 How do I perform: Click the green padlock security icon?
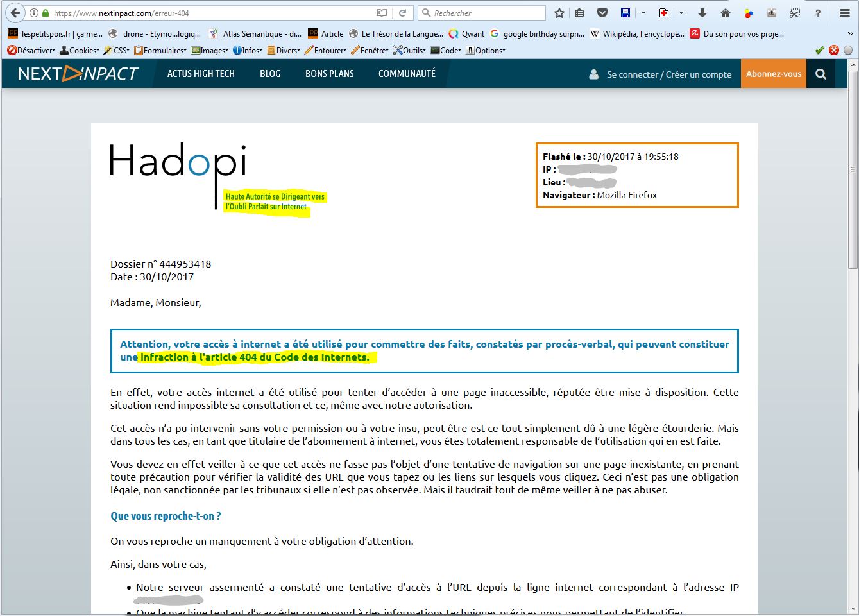(x=44, y=13)
